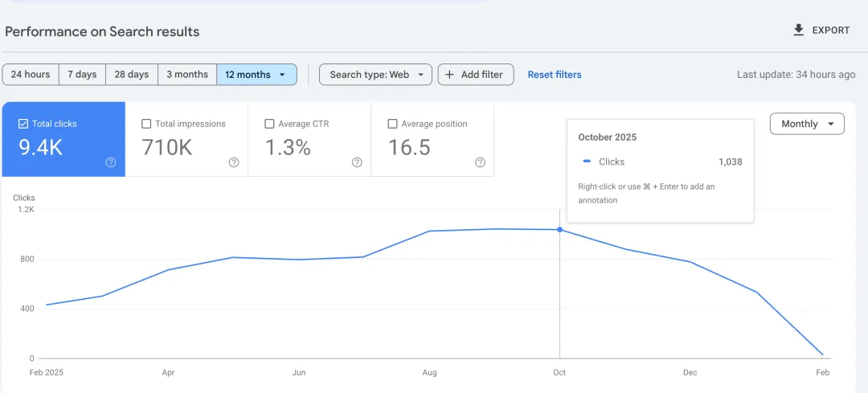Click the plus icon on Add filter

(449, 75)
